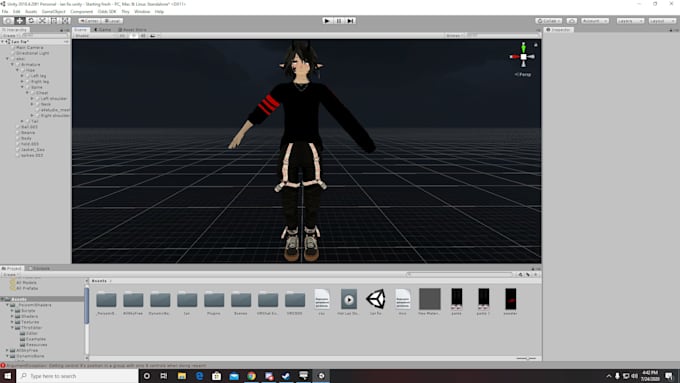
Task: Click search-by-label icon in Project panel
Action: (528, 275)
